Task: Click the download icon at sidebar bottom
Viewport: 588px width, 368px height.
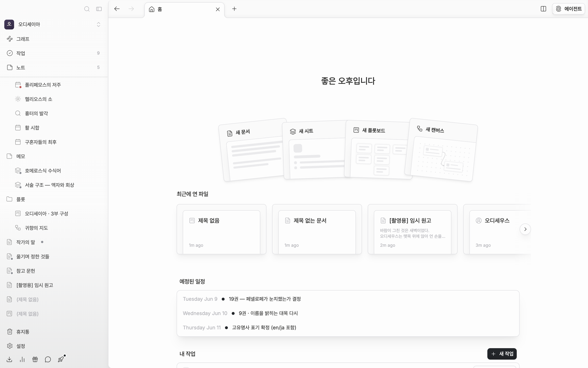Action: tap(9, 359)
